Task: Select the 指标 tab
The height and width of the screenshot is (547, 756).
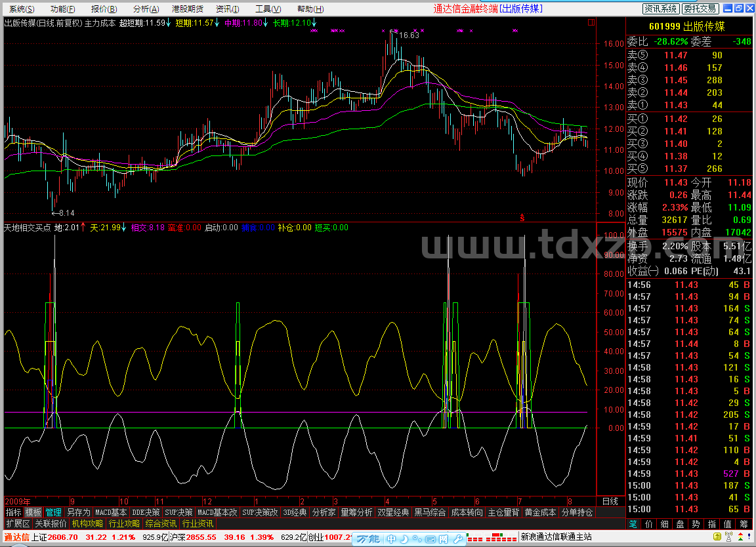Action: 14,512
